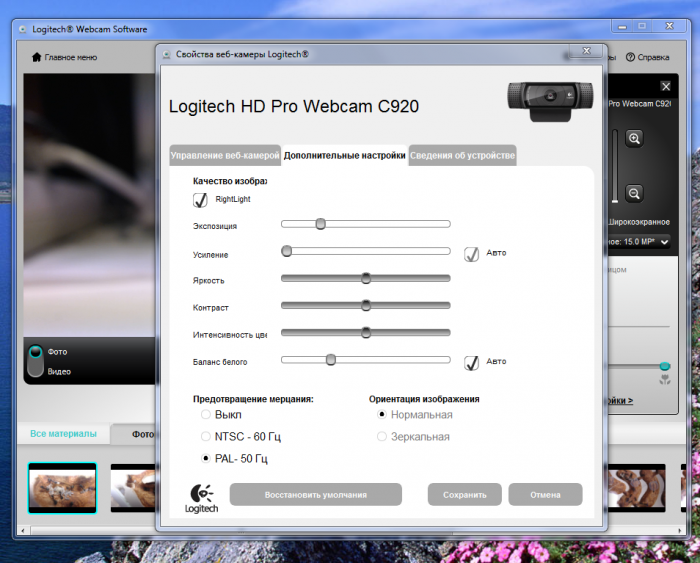Viewport: 700px width, 563px height.
Task: Click Восстановить умолчания button
Action: click(x=315, y=494)
